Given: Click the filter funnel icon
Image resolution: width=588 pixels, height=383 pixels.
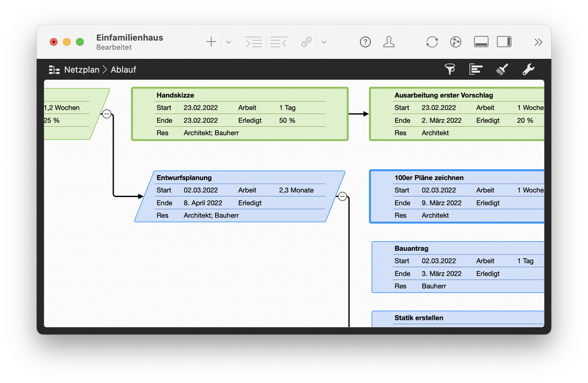Looking at the screenshot, I should pyautogui.click(x=450, y=69).
